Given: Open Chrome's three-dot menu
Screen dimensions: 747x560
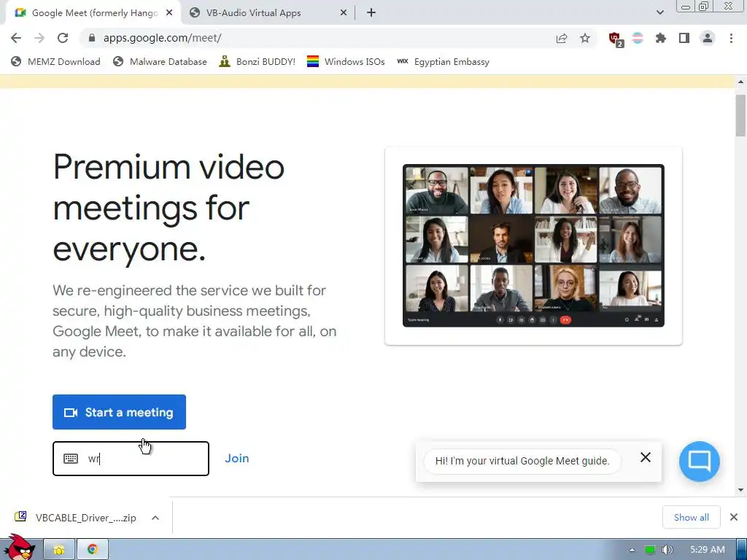Looking at the screenshot, I should (x=731, y=38).
